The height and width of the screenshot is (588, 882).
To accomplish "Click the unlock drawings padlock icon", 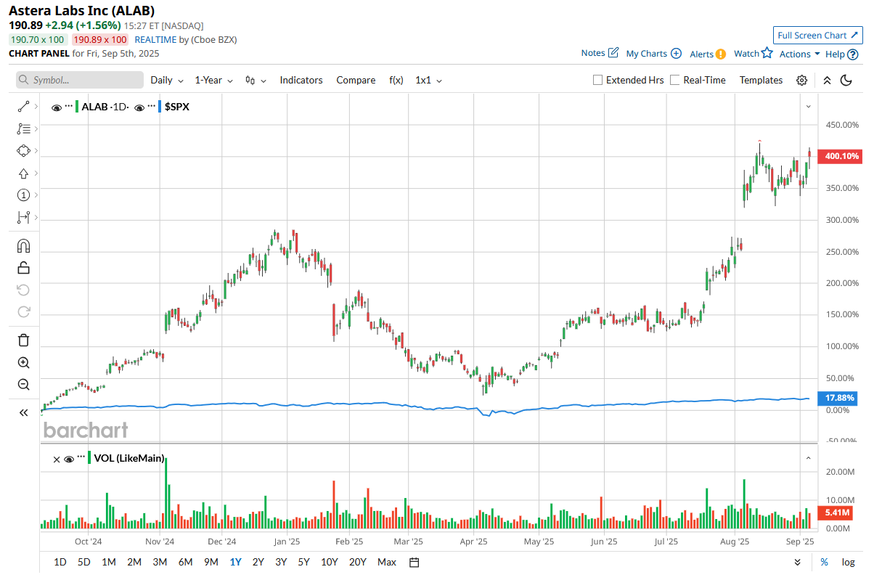I will click(x=23, y=268).
